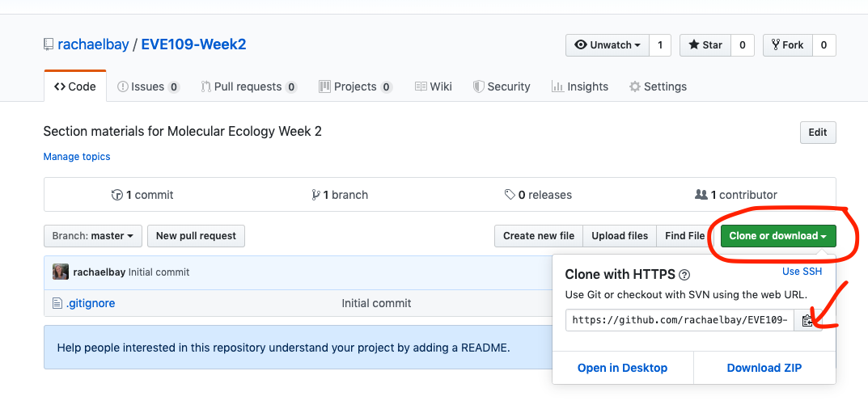Click the help icon beside Clone with HTTPS
Screen dimensions: 868x409
click(684, 275)
